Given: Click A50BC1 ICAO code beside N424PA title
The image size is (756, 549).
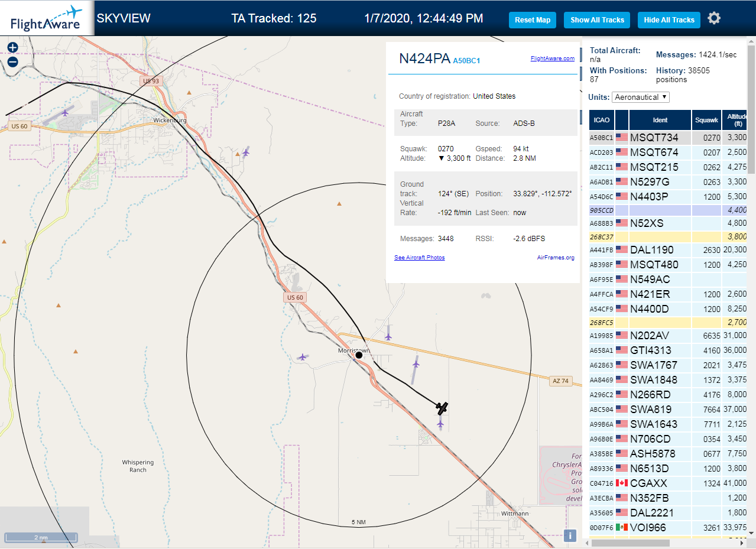Looking at the screenshot, I should point(466,60).
